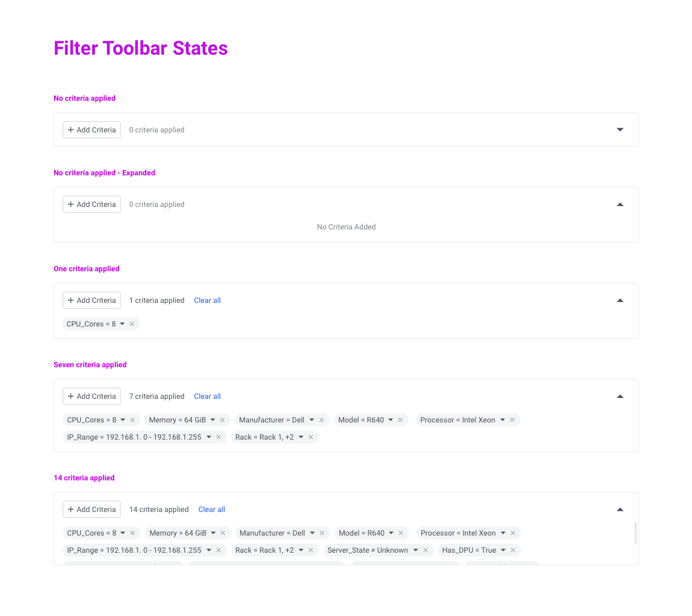The image size is (692, 616).
Task: Open the Has_DPU = True chip dropdown
Action: (x=503, y=550)
